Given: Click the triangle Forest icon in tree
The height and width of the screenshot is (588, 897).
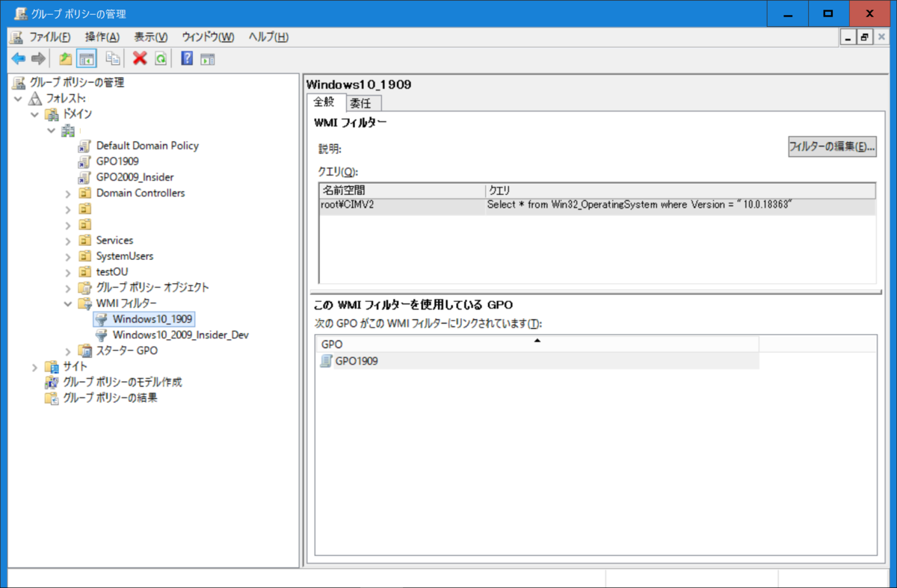Looking at the screenshot, I should [36, 98].
